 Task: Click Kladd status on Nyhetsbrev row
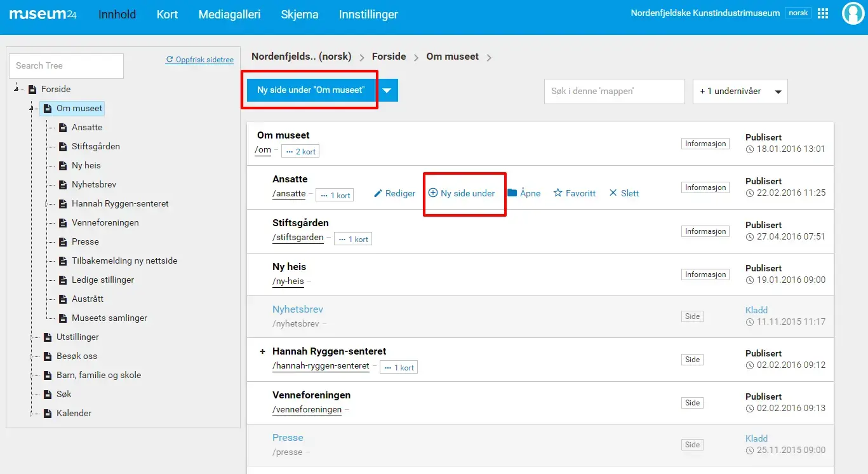pos(757,310)
